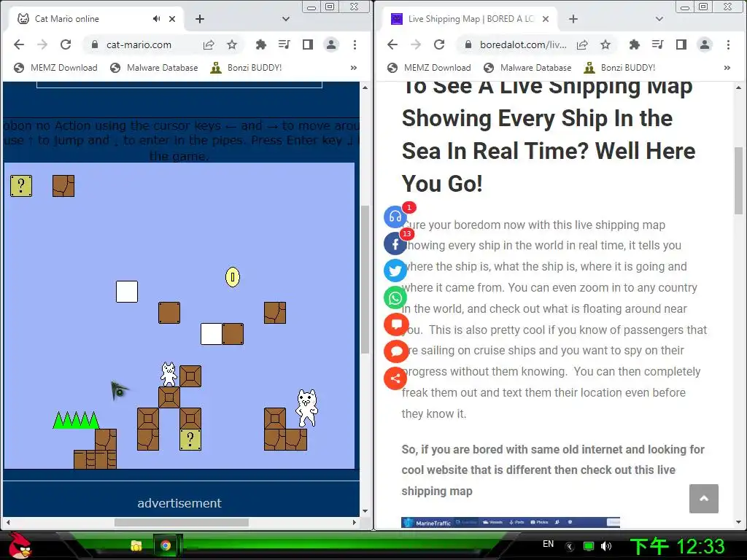Open profile avatar in Shipping Map window
Viewport: 747px width, 560px height.
pos(705,44)
